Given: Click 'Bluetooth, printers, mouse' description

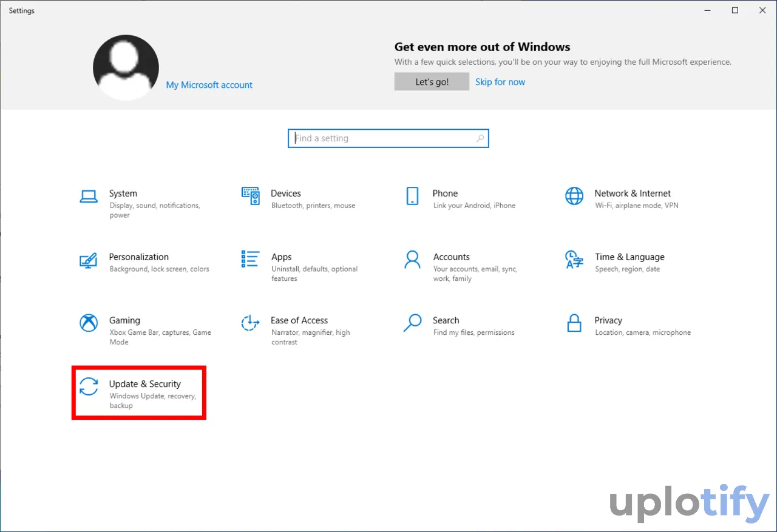Looking at the screenshot, I should (x=313, y=206).
